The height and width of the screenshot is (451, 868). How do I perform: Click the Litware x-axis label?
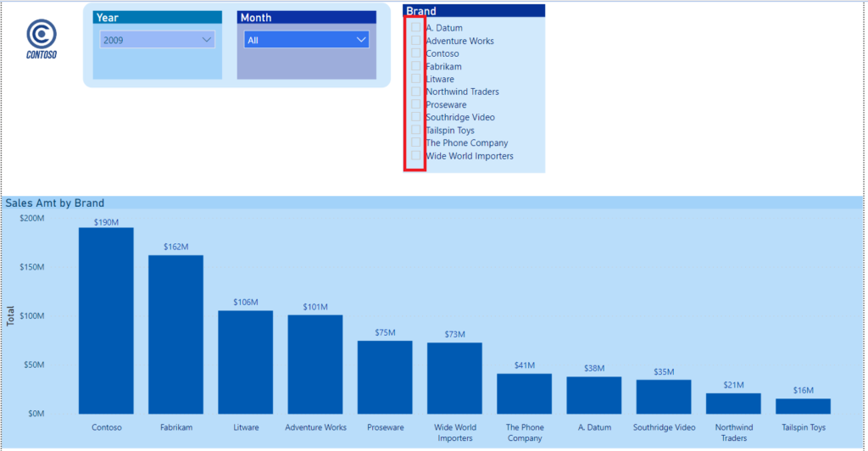[x=247, y=427]
